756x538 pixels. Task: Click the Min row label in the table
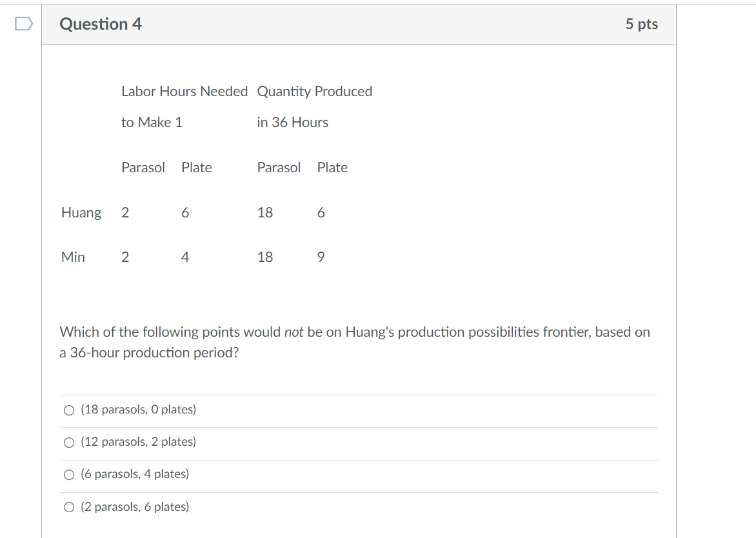pos(74,257)
